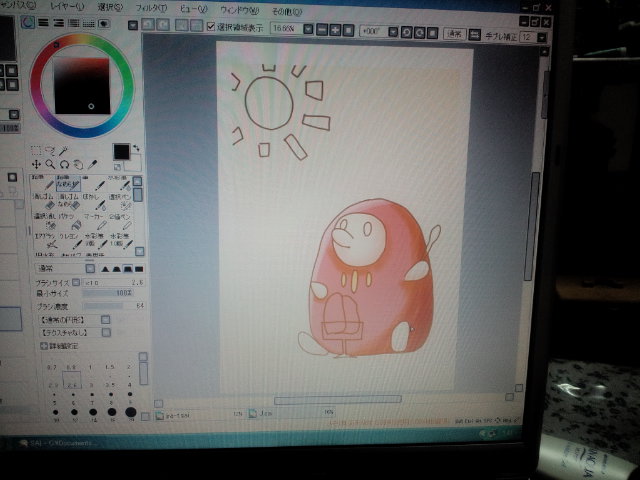Open the ビュー(V) menu

click(x=193, y=9)
